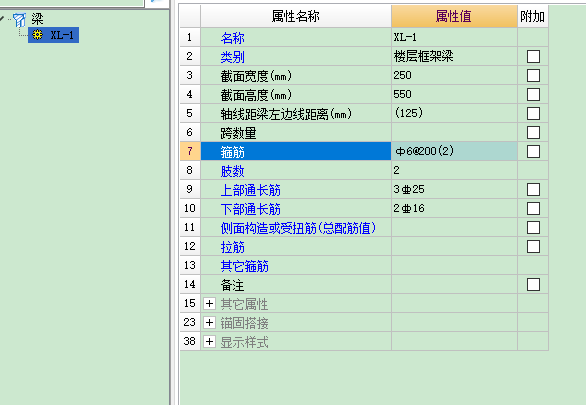Expand the 显示样式 group
The image size is (586, 405).
click(x=209, y=341)
